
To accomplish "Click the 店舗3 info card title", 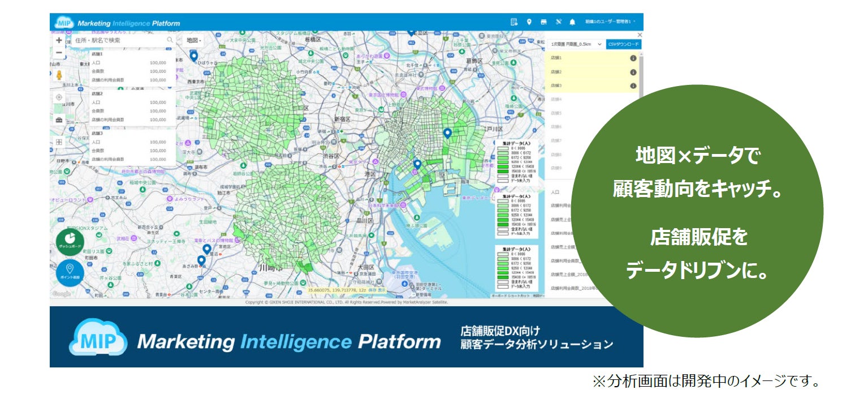I will (97, 134).
